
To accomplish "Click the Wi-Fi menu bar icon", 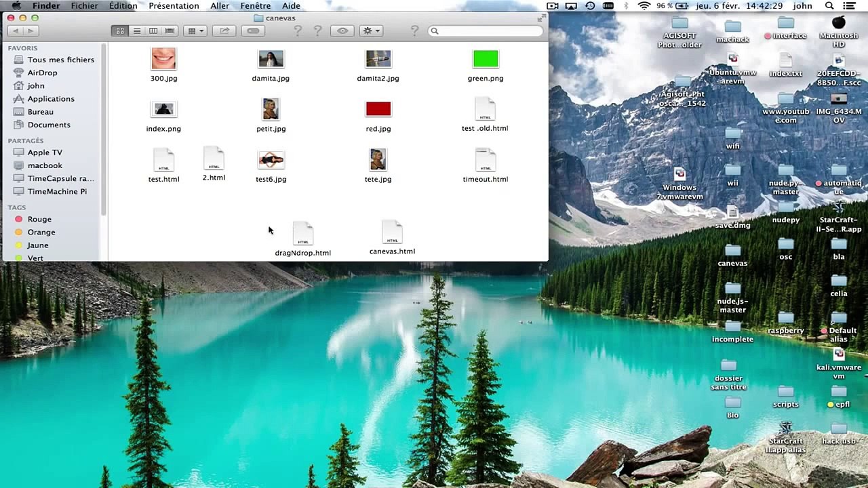I will 644,5.
